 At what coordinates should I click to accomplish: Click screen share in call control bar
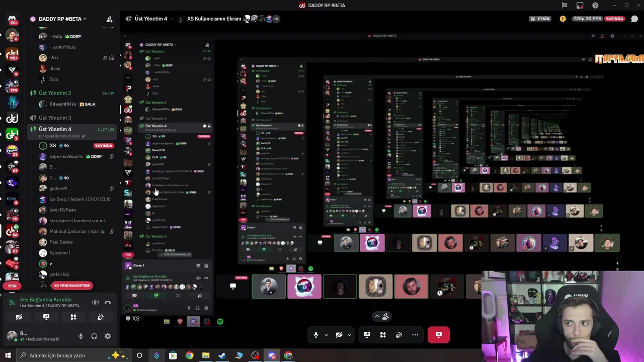[x=367, y=335]
